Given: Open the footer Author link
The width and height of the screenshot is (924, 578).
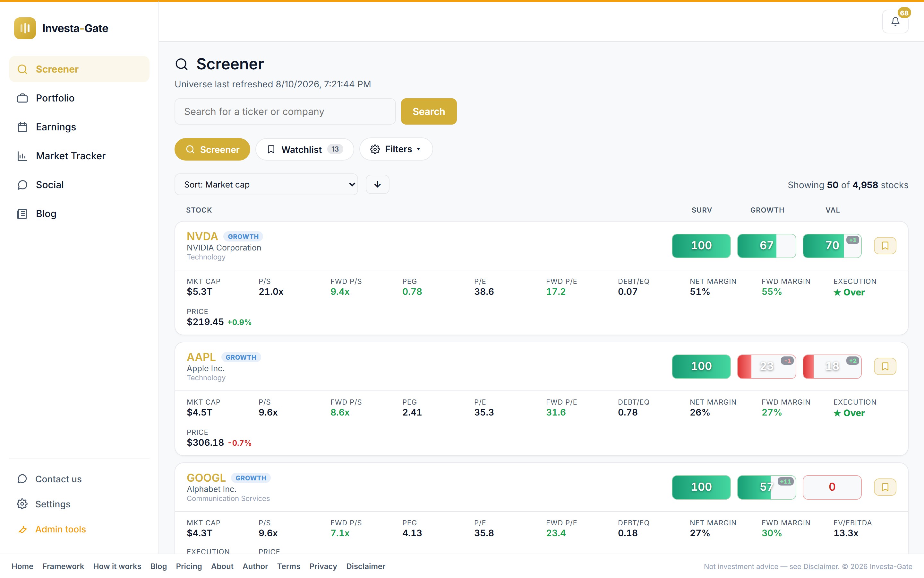Looking at the screenshot, I should [x=255, y=566].
